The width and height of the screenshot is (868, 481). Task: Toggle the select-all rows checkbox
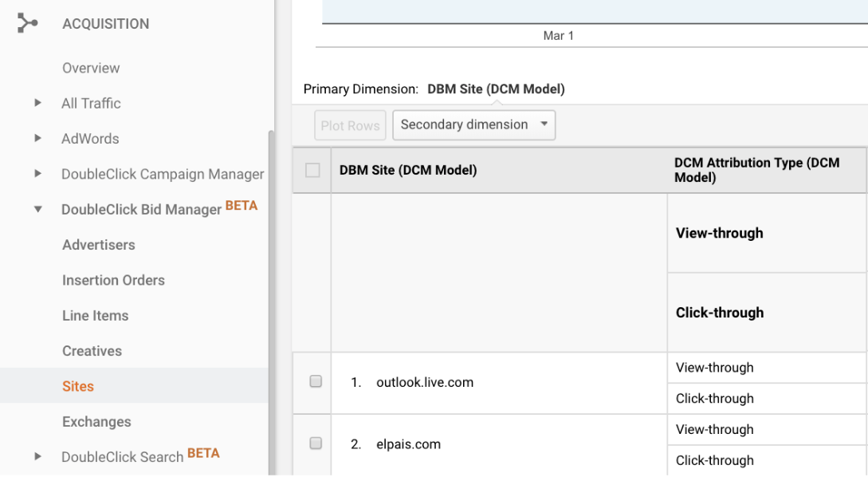click(312, 170)
